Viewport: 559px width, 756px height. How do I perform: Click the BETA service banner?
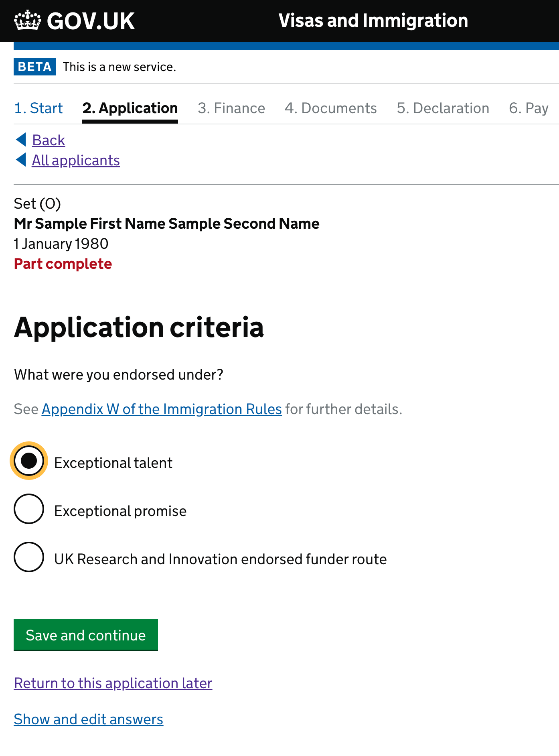(x=34, y=67)
